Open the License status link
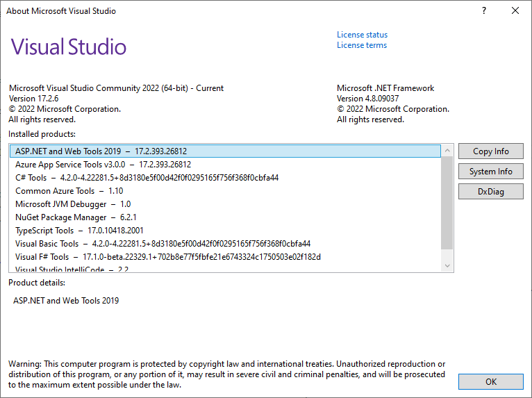The image size is (532, 398). tap(362, 35)
